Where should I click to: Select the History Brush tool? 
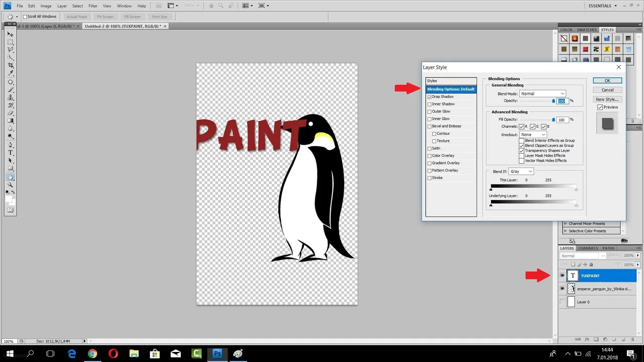coord(11,106)
